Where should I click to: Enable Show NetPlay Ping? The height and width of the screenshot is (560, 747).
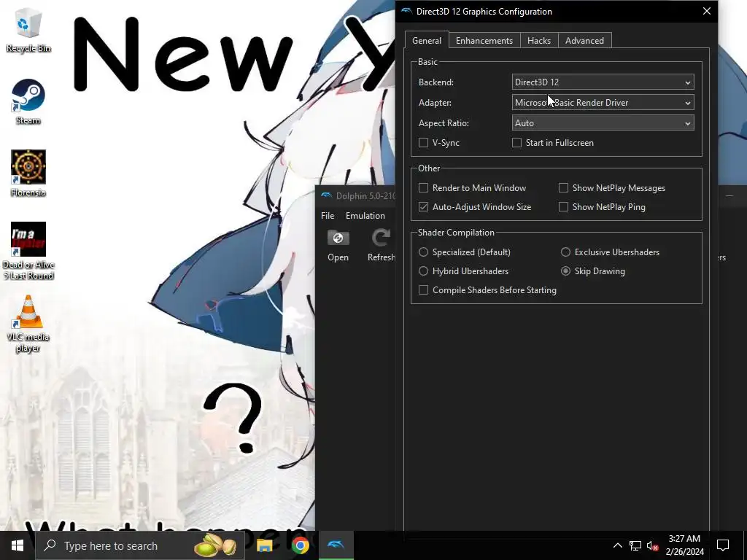coord(563,207)
